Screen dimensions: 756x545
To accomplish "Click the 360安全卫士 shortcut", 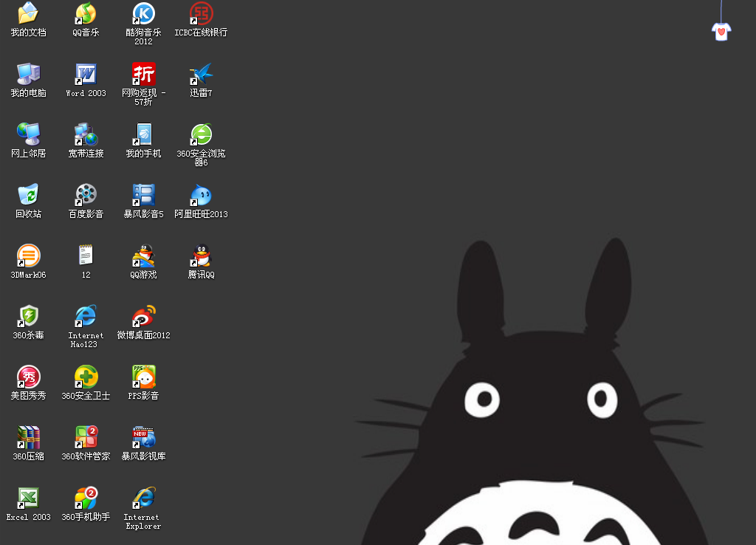I will [86, 377].
